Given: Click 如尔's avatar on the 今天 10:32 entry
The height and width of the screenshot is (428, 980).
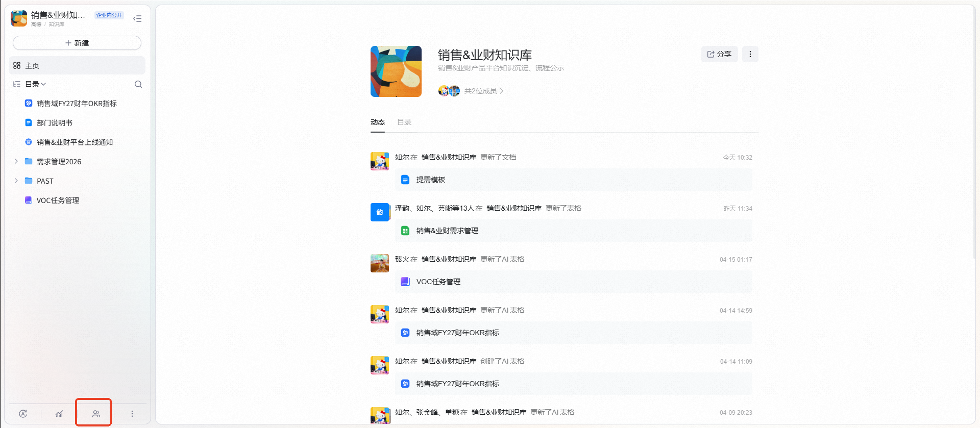Looking at the screenshot, I should pos(380,161).
